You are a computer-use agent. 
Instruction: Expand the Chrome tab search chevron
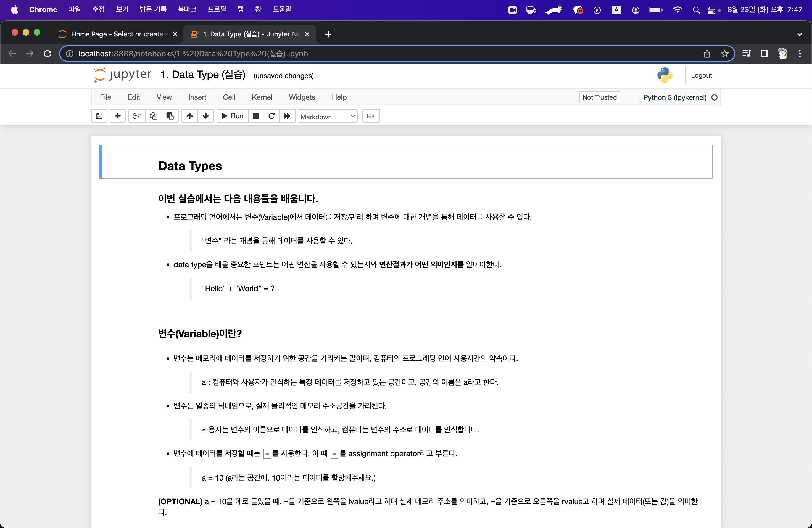coord(799,34)
